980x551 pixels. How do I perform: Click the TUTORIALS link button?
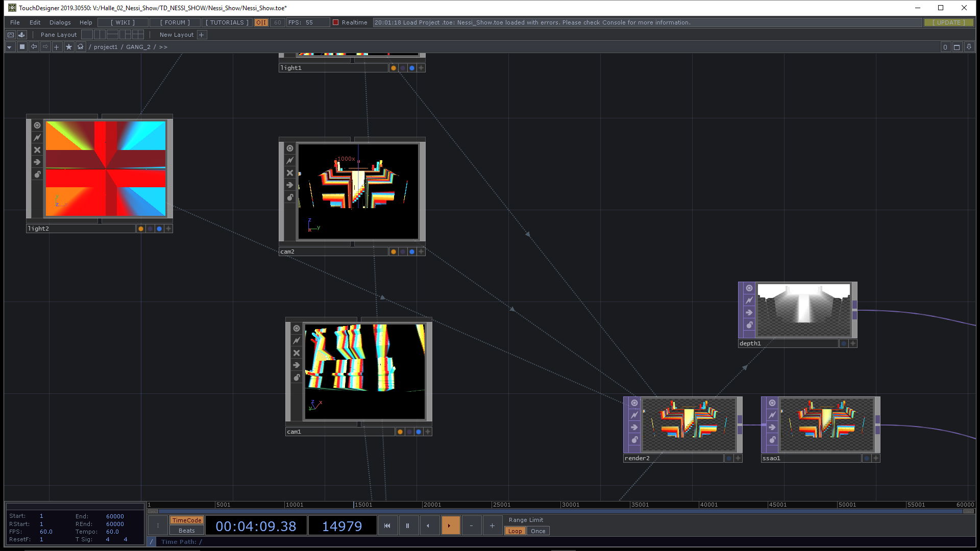point(227,22)
